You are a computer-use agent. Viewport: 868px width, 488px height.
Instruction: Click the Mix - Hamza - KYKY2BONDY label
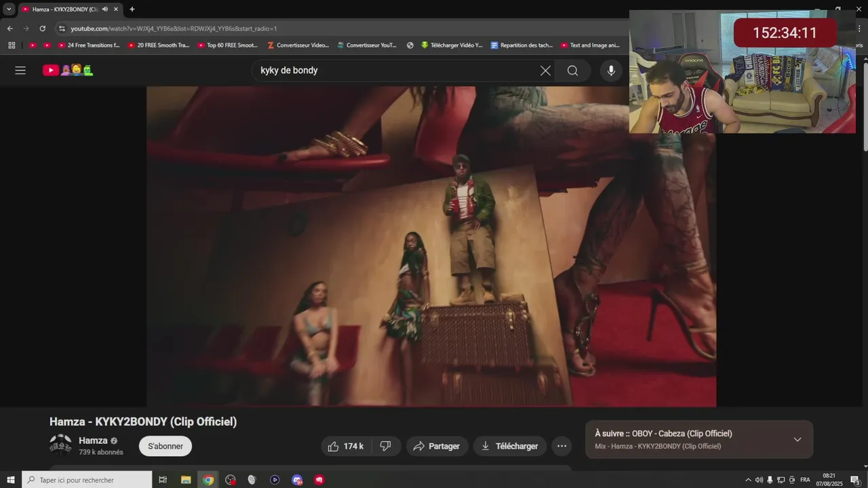coord(658,446)
